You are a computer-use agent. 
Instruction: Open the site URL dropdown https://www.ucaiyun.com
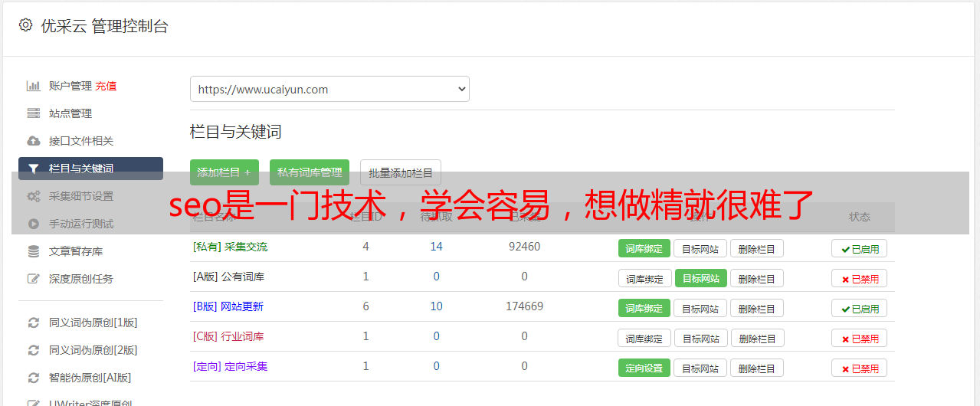coord(329,89)
